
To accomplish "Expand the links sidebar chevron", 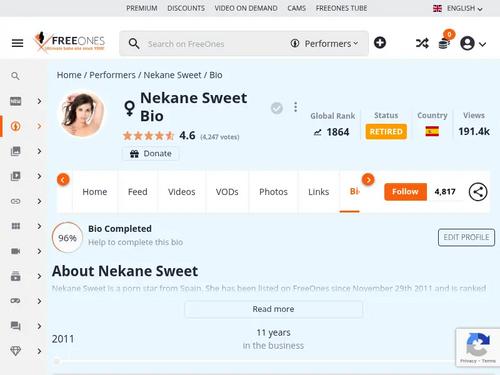I will point(39,201).
